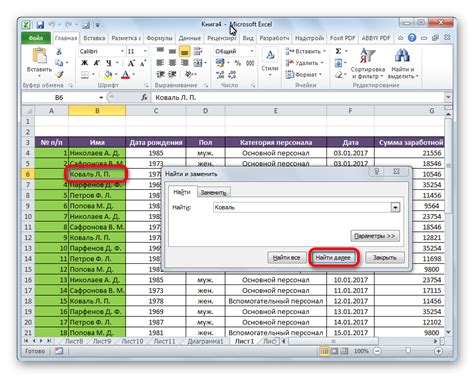
Task: Switch to the Формулы ribbon tab
Action: [159, 38]
